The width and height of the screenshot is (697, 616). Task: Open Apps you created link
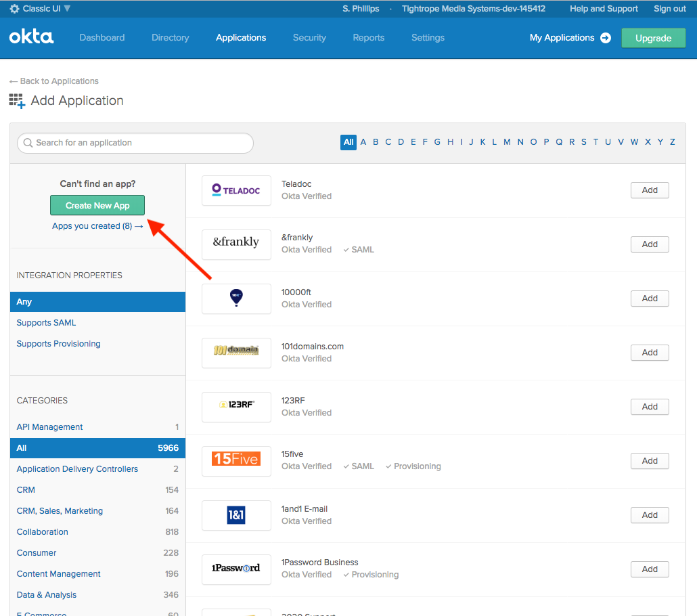coord(97,226)
